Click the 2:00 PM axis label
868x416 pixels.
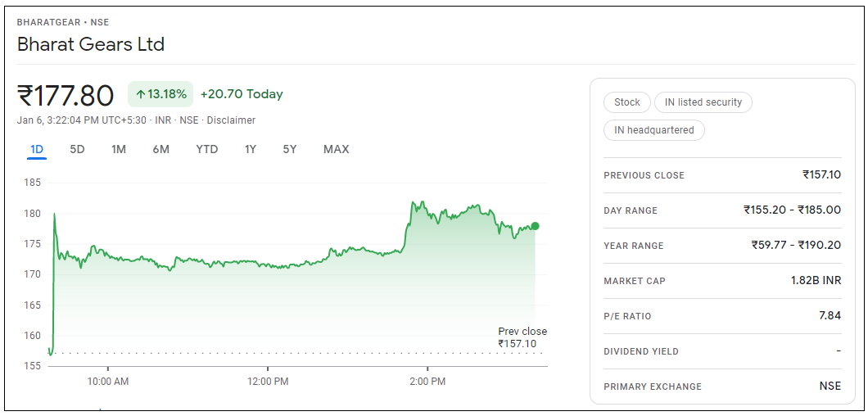point(427,382)
